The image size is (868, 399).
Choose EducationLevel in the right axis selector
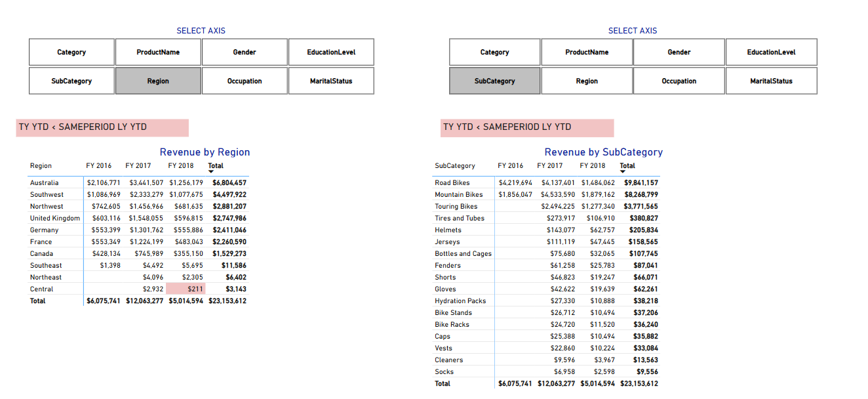tap(771, 52)
